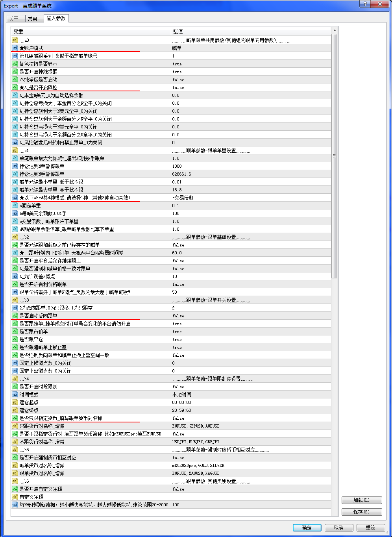Select the icon next to 时间模式
The width and height of the screenshot is (392, 537).
(x=15, y=394)
